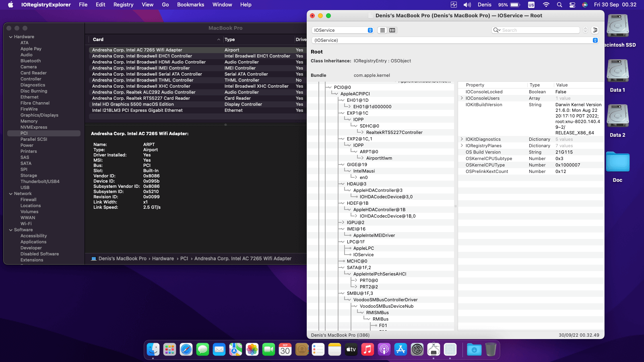
Task: Open the File menu
Action: pos(83,5)
